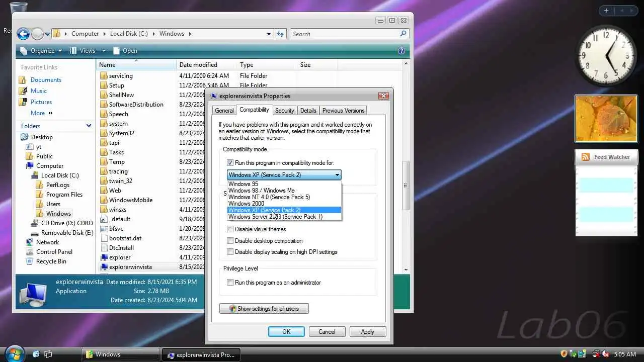The height and width of the screenshot is (362, 644).
Task: Click the Refresh icon beside address bar
Action: (x=281, y=34)
